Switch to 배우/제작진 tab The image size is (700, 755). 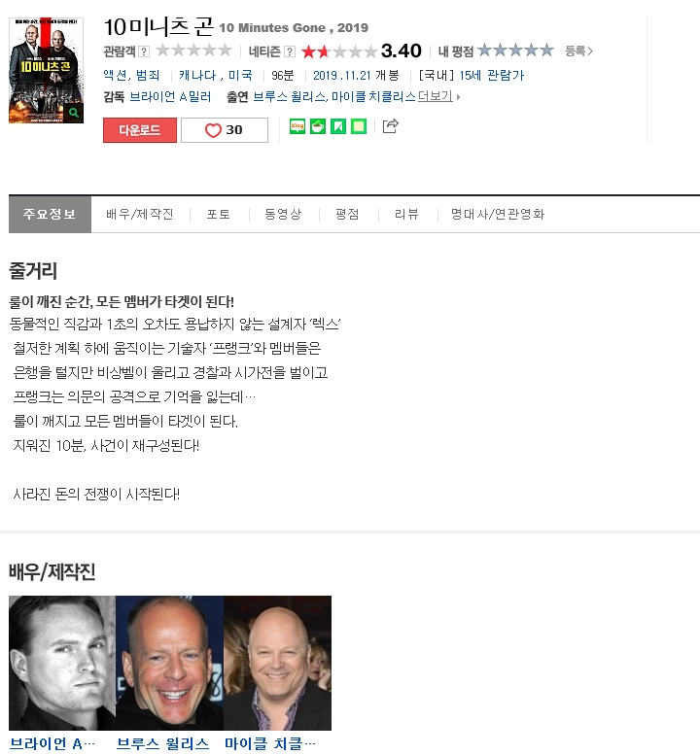[x=140, y=214]
